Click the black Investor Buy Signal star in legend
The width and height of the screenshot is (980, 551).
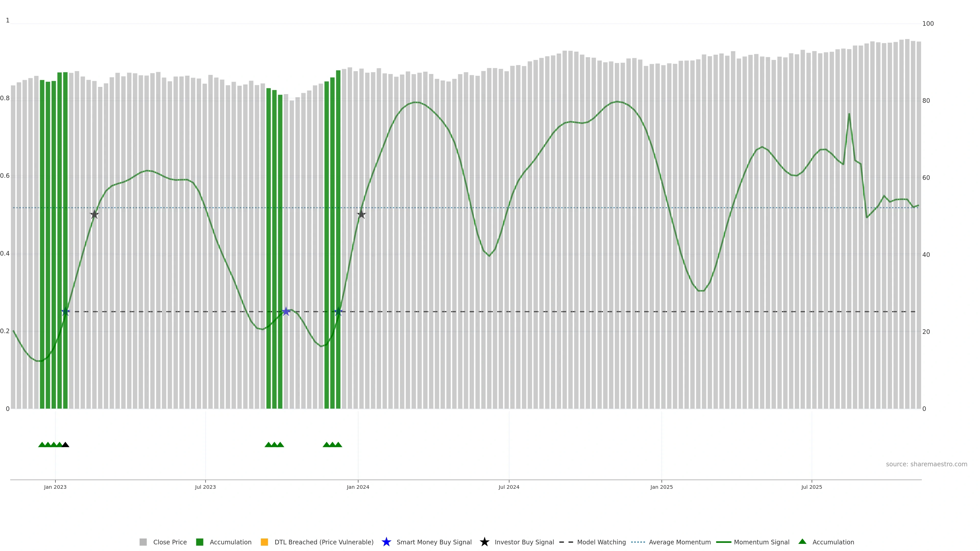(x=484, y=542)
